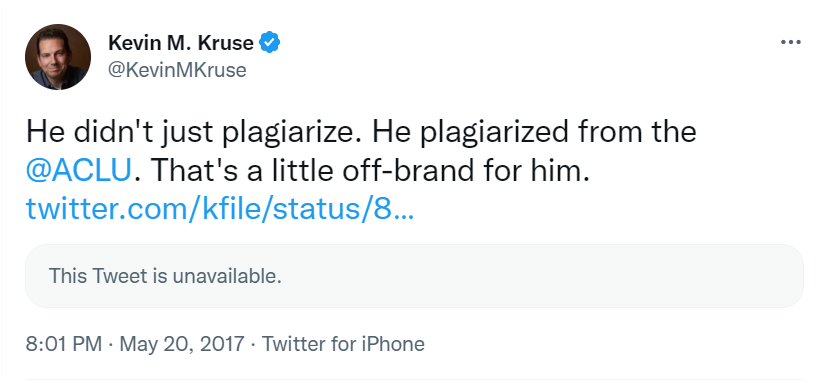The width and height of the screenshot is (825, 383).
Task: Click the 8:01 PM timestamp
Action: point(64,344)
